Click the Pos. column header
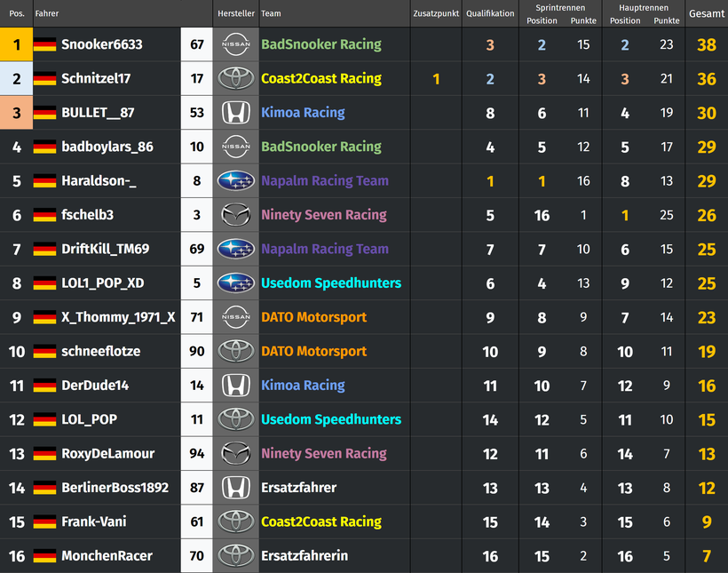The width and height of the screenshot is (728, 573). (x=17, y=13)
